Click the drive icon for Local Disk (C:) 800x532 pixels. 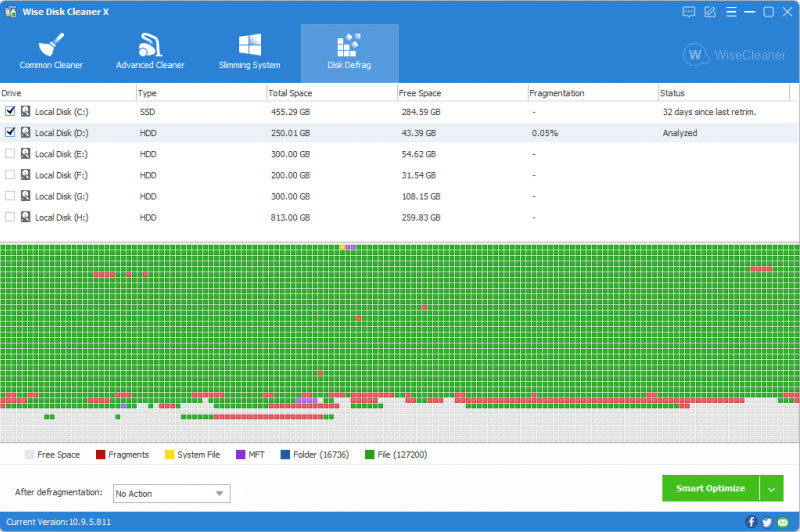[26, 111]
